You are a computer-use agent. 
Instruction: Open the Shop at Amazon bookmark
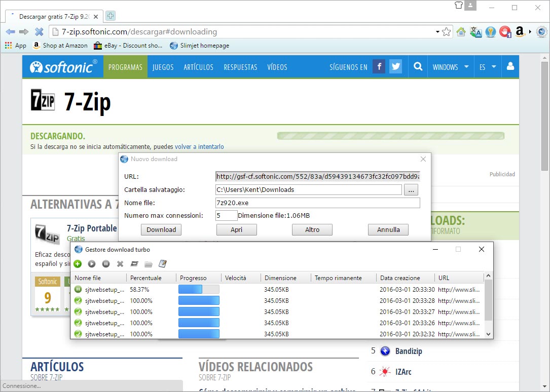point(60,46)
